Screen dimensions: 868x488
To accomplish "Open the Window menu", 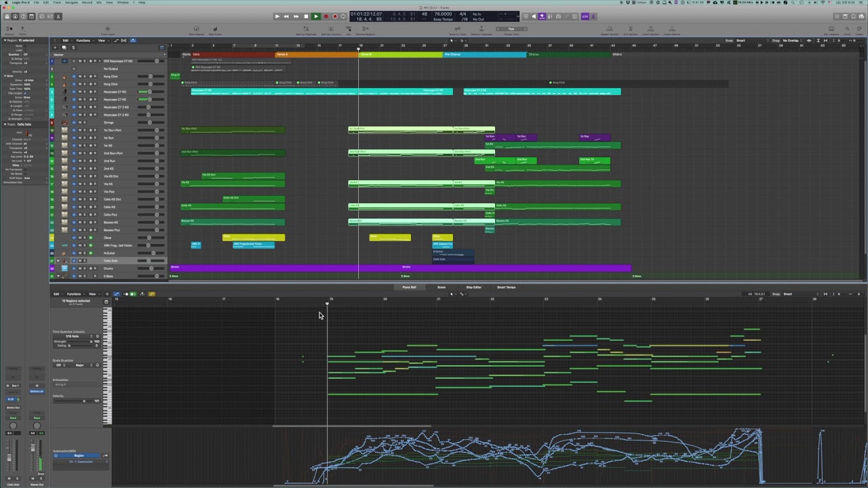I will (123, 3).
